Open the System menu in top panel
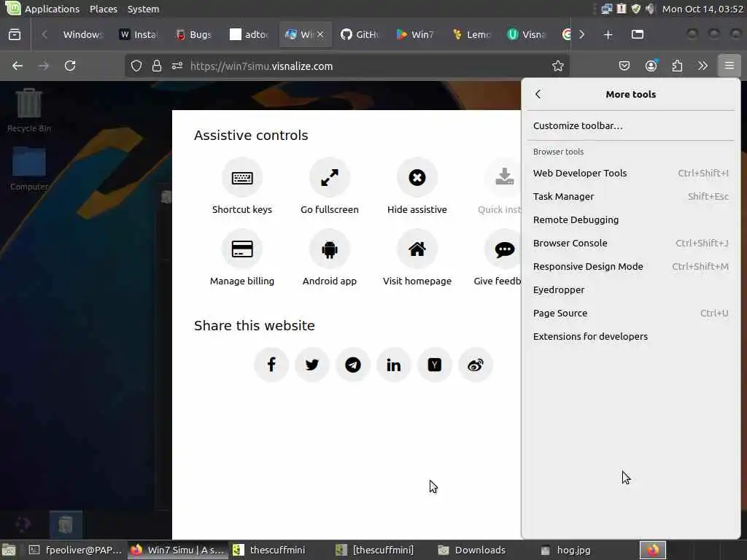 click(144, 9)
